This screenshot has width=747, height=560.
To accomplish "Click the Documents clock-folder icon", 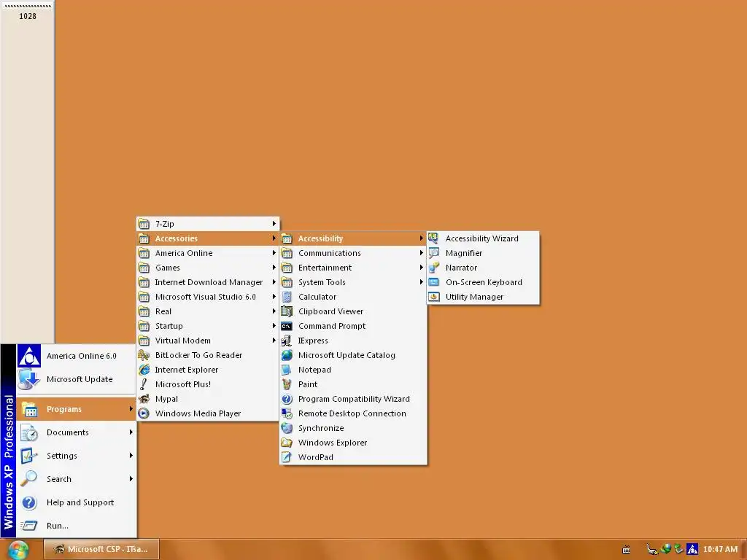I will tap(29, 432).
